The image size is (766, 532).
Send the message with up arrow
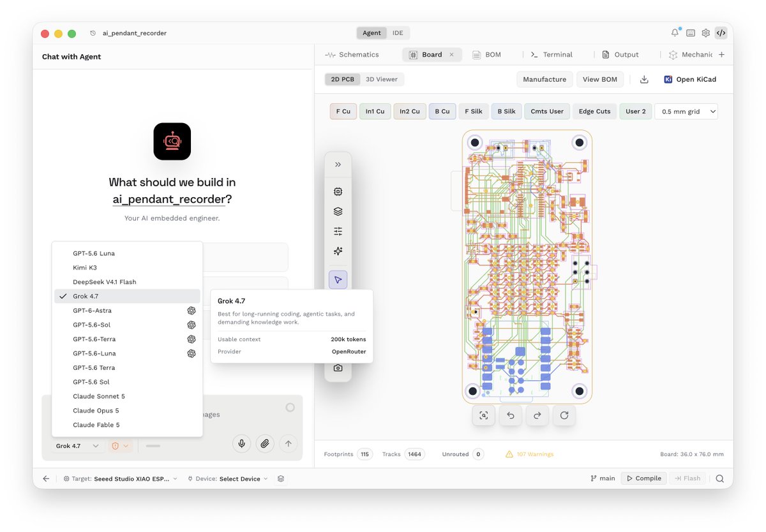coord(288,443)
